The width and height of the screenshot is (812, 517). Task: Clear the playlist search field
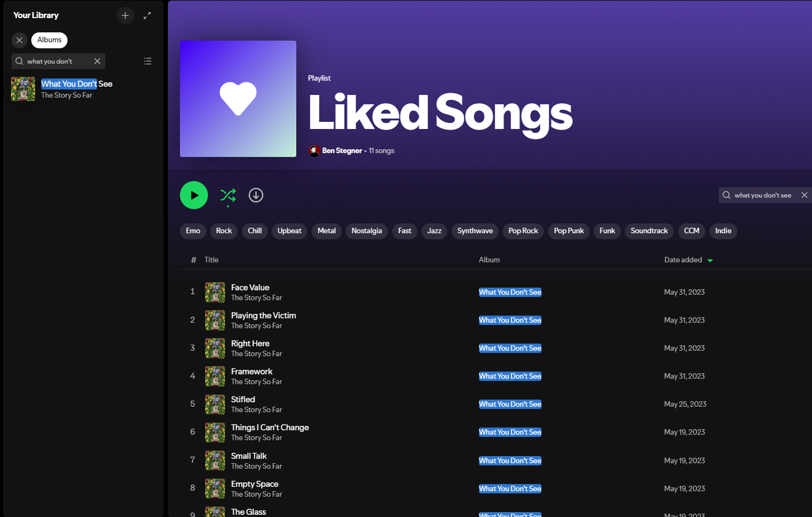(x=804, y=195)
